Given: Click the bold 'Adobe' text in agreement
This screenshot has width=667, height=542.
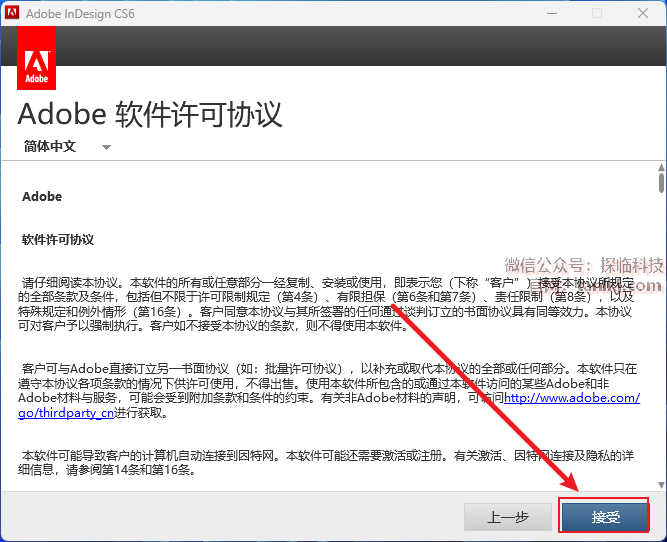Looking at the screenshot, I should click(42, 196).
